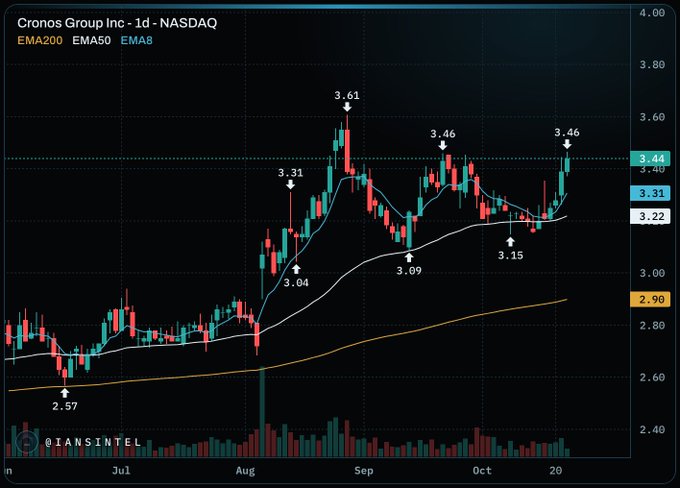
Task: Click the green 3.44 current price tag
Action: [x=651, y=158]
